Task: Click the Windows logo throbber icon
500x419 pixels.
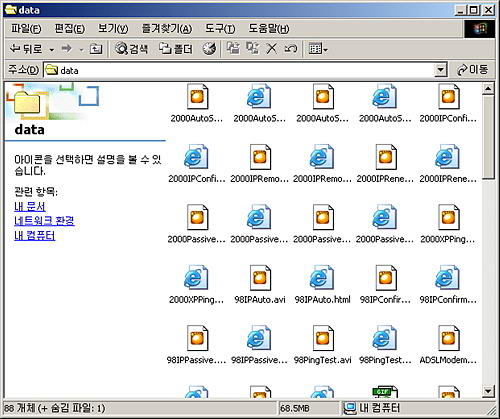Action: [479, 29]
